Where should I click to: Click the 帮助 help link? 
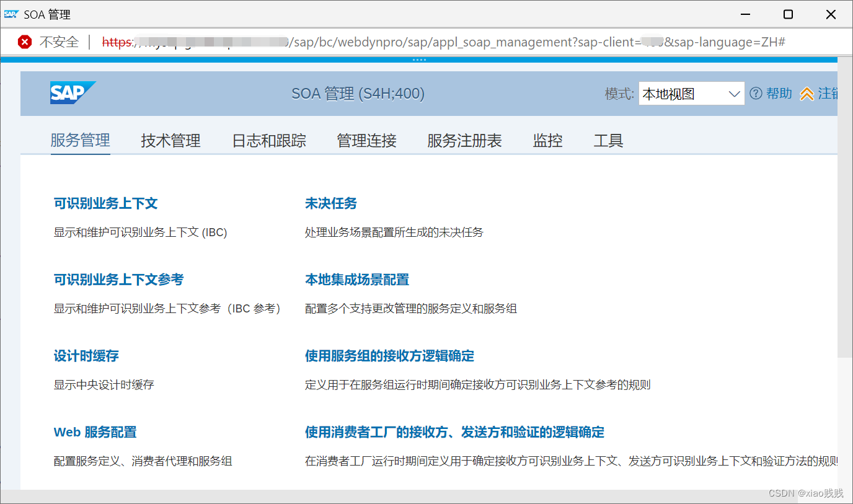(x=779, y=94)
